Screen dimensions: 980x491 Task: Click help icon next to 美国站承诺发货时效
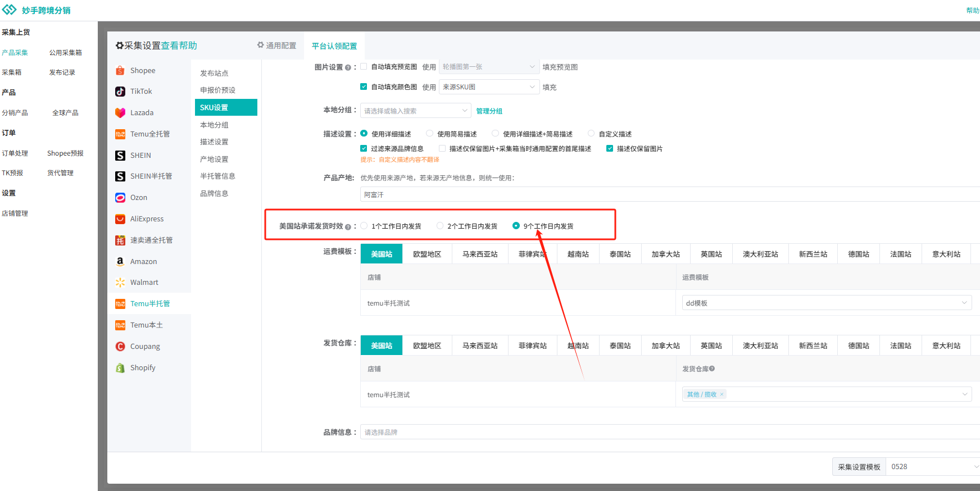click(348, 227)
